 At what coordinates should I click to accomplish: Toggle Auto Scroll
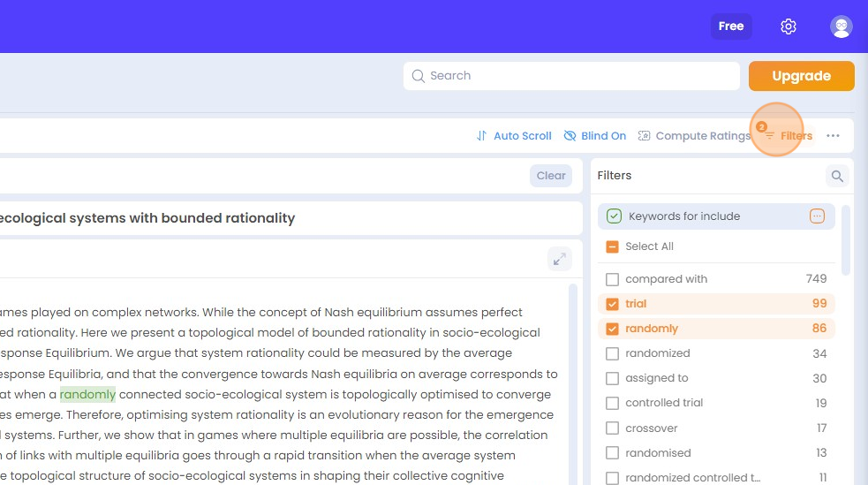(513, 136)
